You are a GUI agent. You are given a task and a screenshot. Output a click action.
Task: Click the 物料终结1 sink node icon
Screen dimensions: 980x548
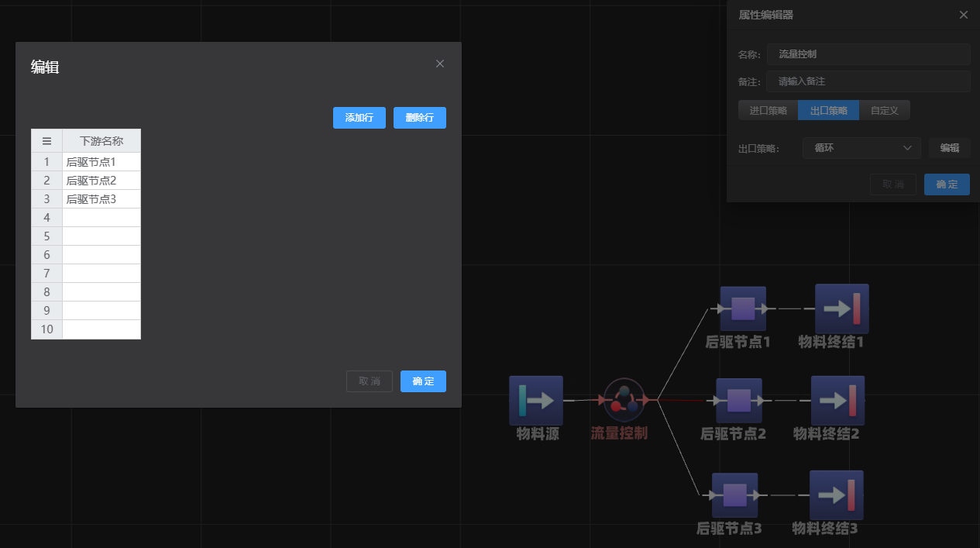click(x=841, y=308)
